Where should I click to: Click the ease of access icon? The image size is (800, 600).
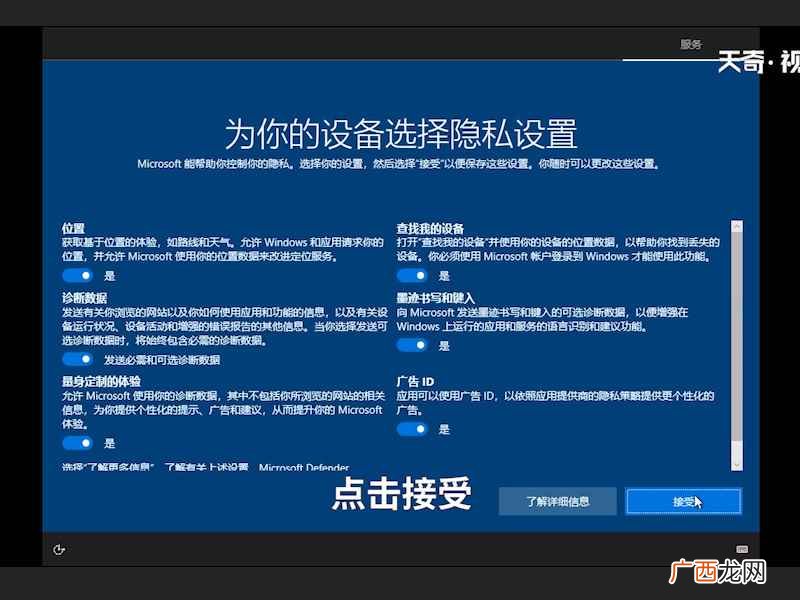[x=59, y=549]
